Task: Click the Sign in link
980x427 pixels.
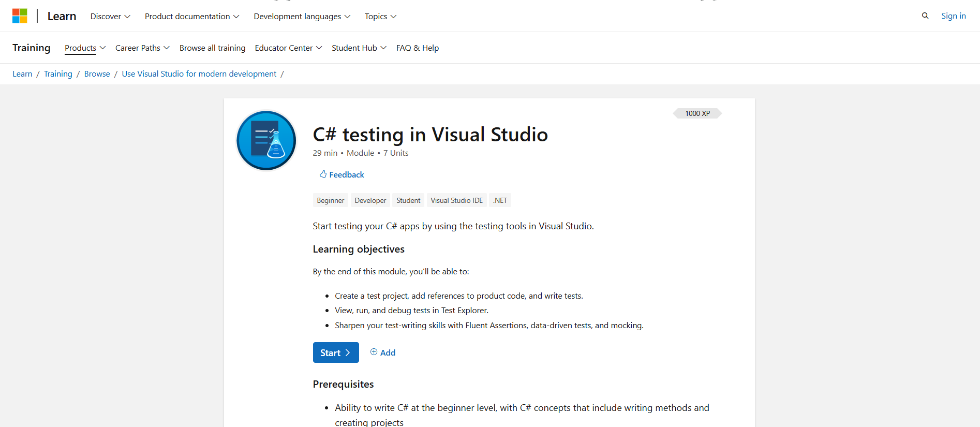Action: tap(953, 16)
